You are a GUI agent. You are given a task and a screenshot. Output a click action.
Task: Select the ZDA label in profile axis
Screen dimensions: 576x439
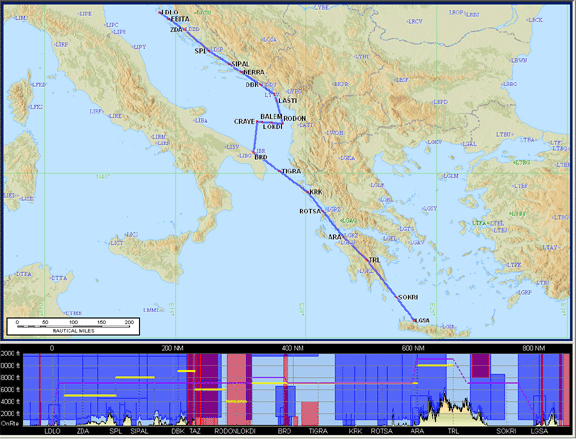tap(83, 431)
